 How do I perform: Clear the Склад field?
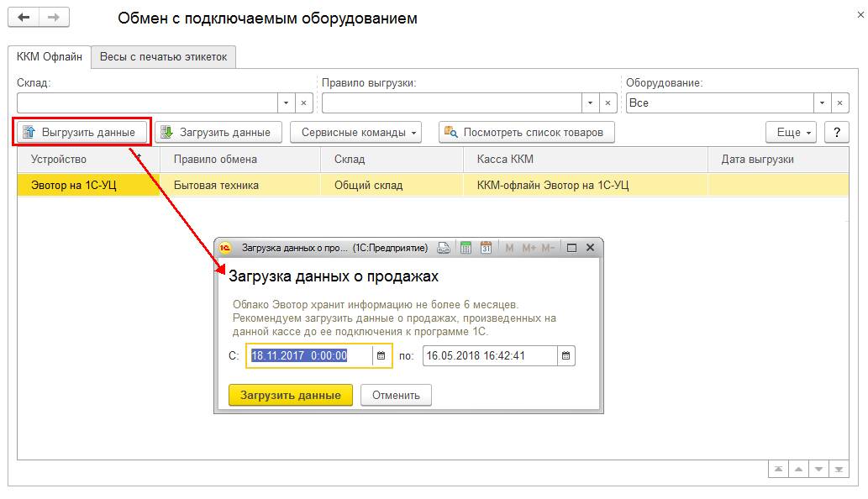pyautogui.click(x=303, y=102)
